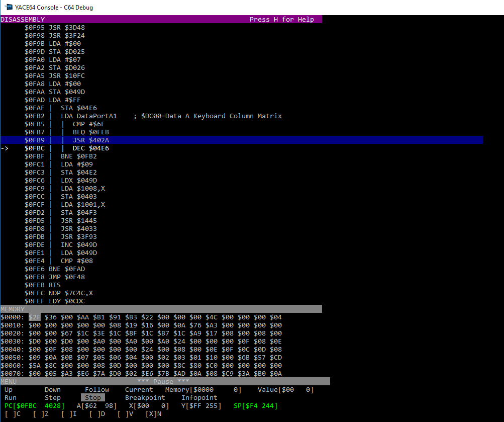The image size is (504, 422).
Task: Click the Press H for Help text
Action: pyautogui.click(x=281, y=20)
